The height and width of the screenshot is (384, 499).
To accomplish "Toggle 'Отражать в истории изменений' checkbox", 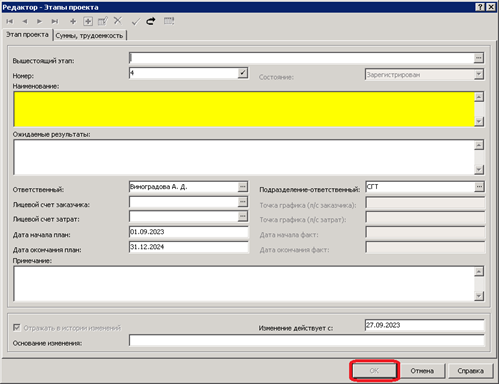I will (16, 328).
